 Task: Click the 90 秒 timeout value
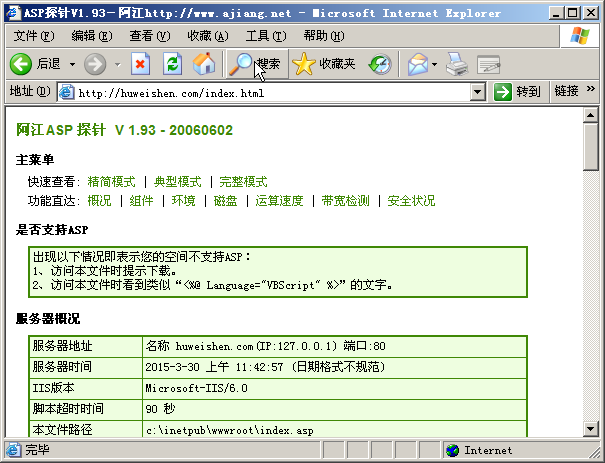(x=160, y=409)
